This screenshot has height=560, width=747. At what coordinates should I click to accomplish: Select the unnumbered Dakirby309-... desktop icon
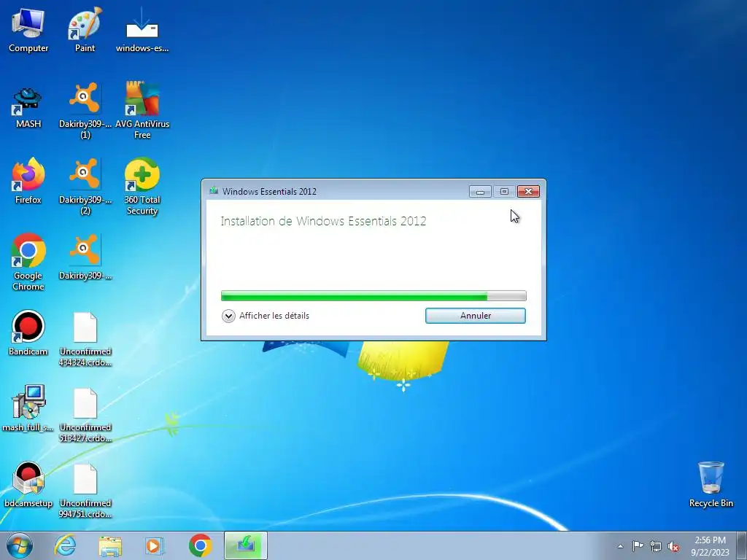[x=85, y=257]
